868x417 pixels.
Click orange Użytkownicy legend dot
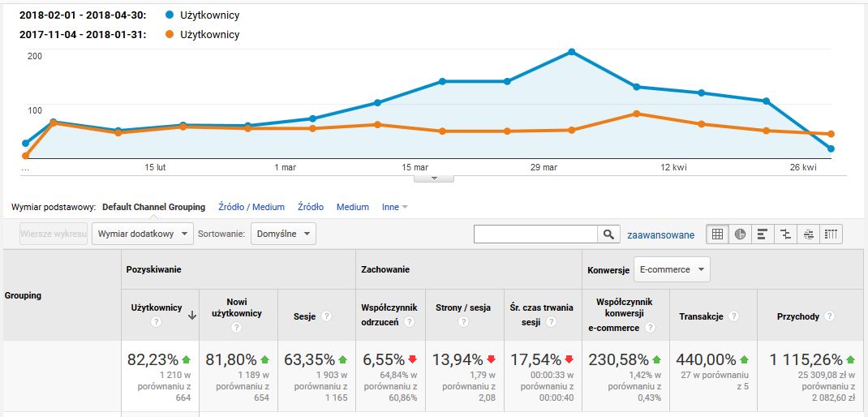(169, 34)
